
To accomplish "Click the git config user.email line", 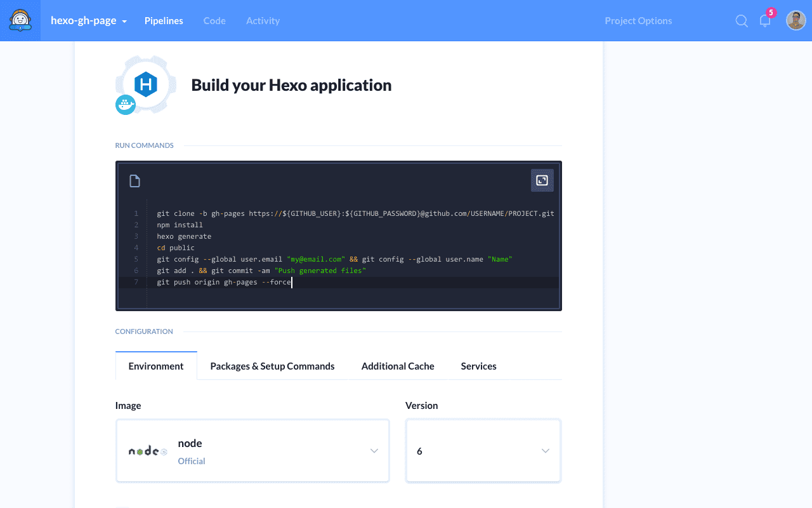I will click(334, 259).
